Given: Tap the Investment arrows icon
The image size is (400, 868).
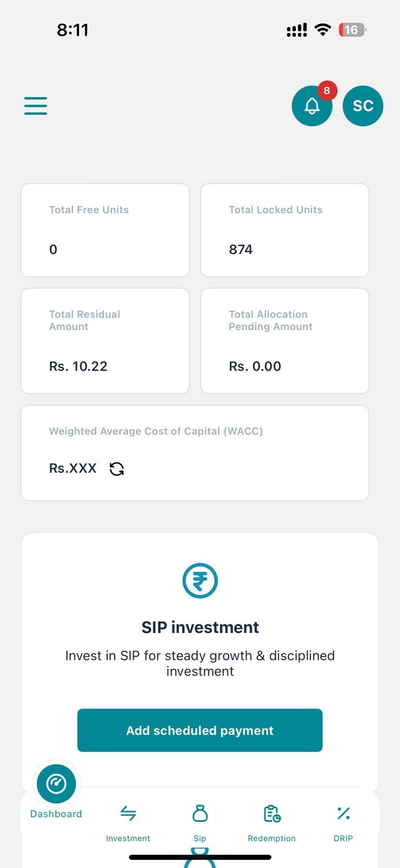Looking at the screenshot, I should click(128, 813).
